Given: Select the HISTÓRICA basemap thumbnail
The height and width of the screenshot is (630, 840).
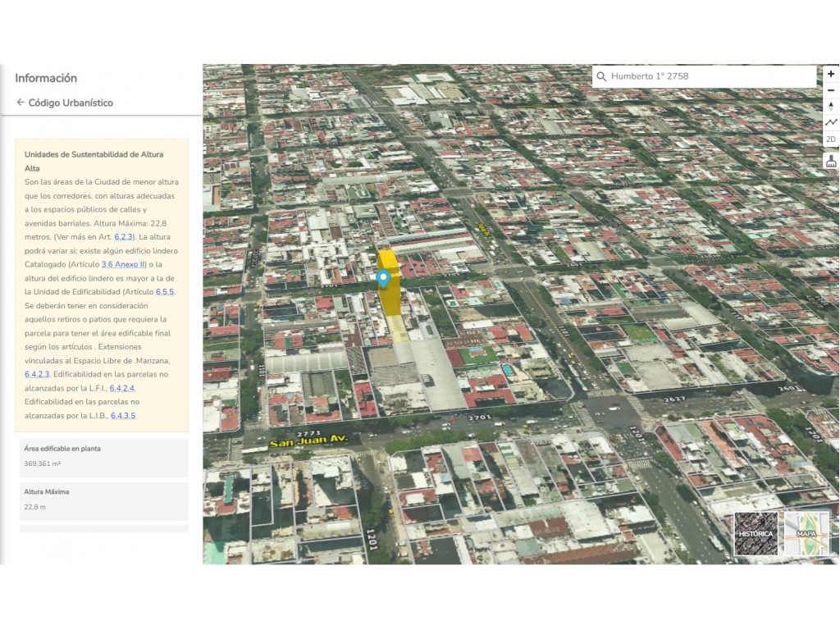Looking at the screenshot, I should point(756,533).
